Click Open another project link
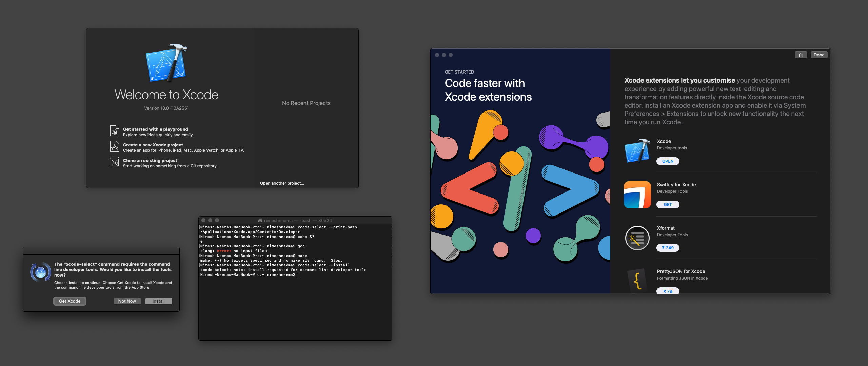The image size is (868, 366). pos(282,183)
